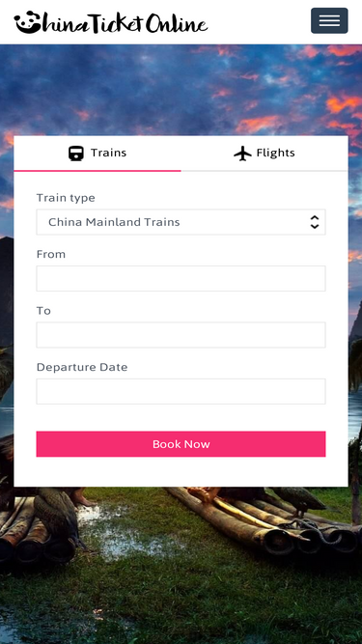Click the From label text

51,254
